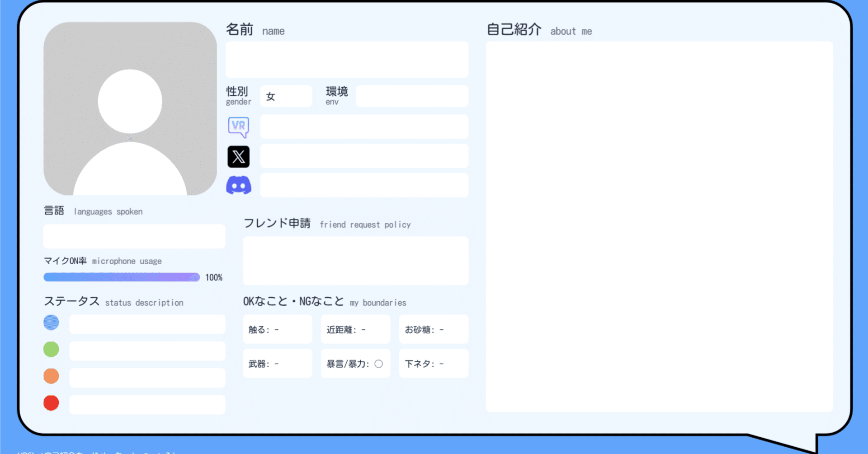The width and height of the screenshot is (868, 454).
Task: Click the Discord icon
Action: point(238,185)
